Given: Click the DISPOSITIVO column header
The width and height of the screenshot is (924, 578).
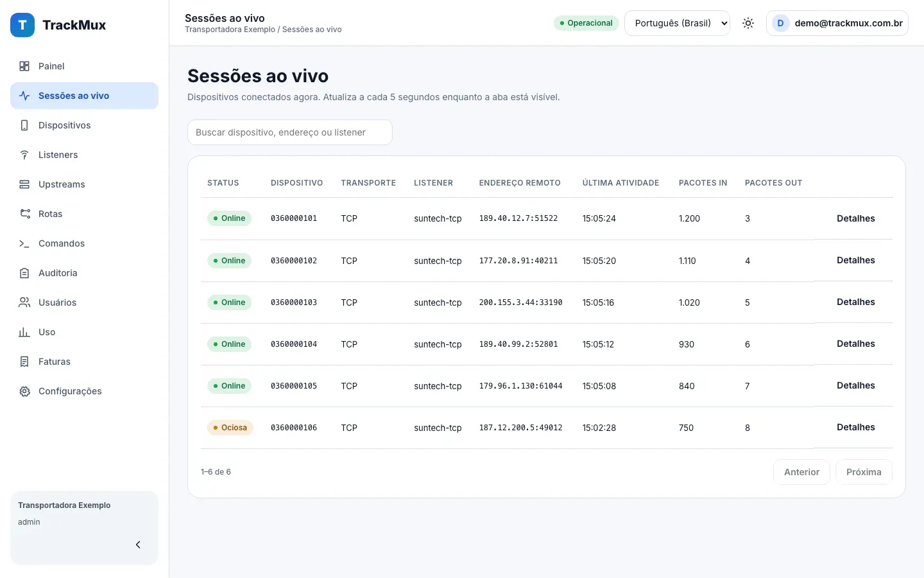Looking at the screenshot, I should [296, 183].
